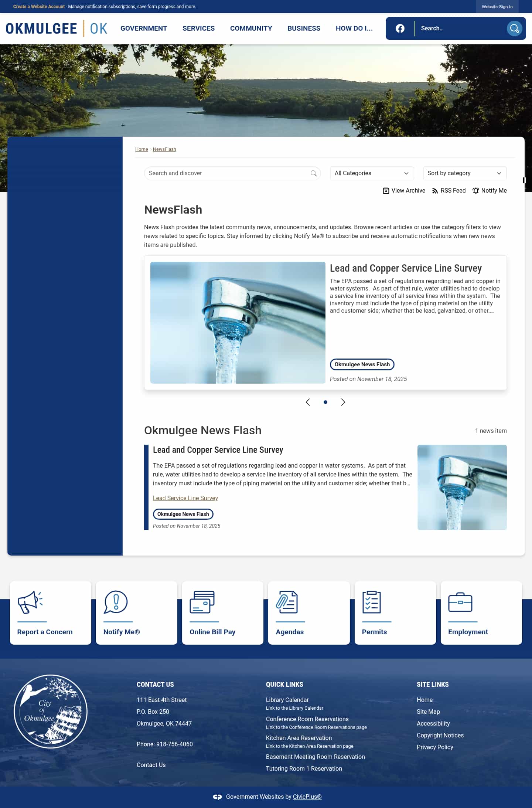Click the OKMULGEE OK site logo
532x808 pixels.
57,28
